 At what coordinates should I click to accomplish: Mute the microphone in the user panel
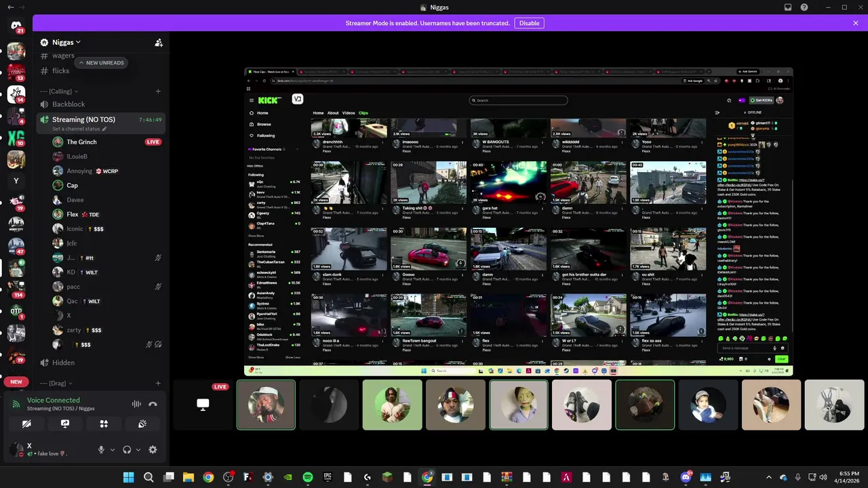point(102,449)
